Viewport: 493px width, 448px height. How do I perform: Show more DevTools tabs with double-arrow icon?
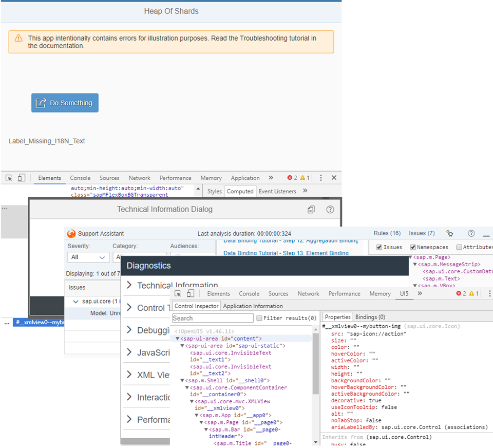(x=271, y=178)
